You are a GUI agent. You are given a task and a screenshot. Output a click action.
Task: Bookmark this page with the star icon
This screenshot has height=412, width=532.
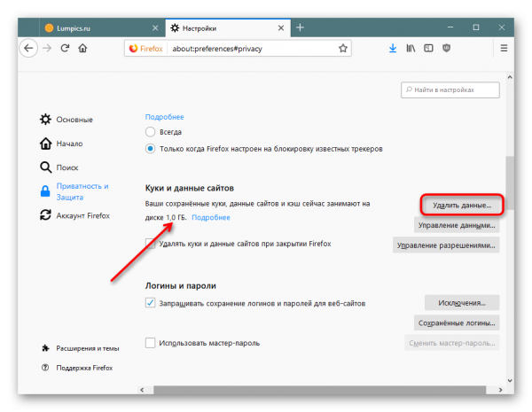[x=343, y=49]
